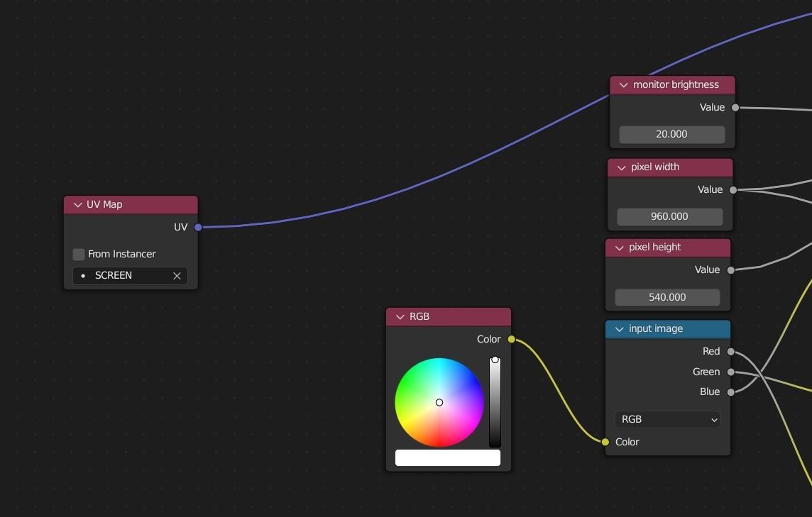Image resolution: width=812 pixels, height=517 pixels.
Task: Collapse the input image node
Action: click(x=620, y=329)
